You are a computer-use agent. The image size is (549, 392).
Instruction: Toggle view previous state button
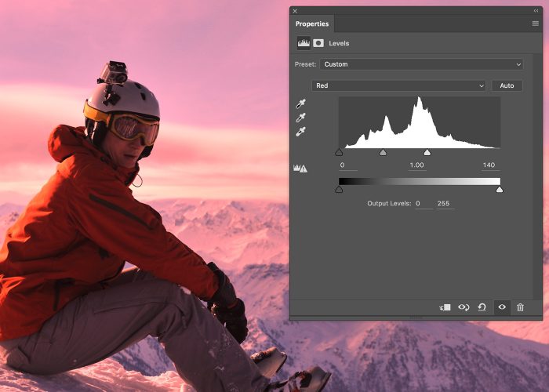coord(464,307)
